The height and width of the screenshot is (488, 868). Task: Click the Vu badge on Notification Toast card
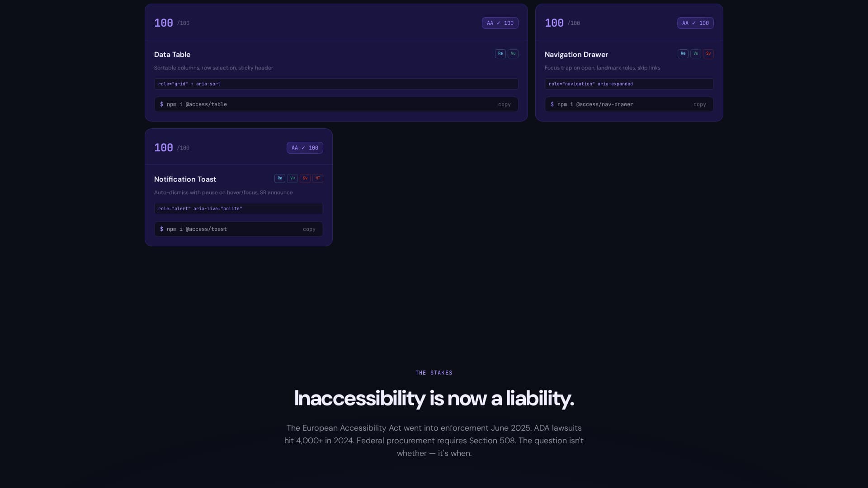[x=292, y=178]
